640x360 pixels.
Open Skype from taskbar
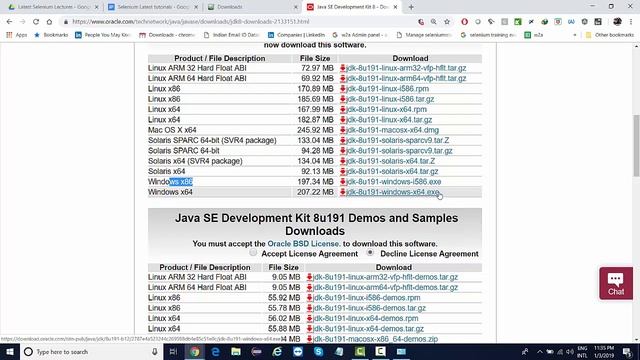tap(318, 351)
